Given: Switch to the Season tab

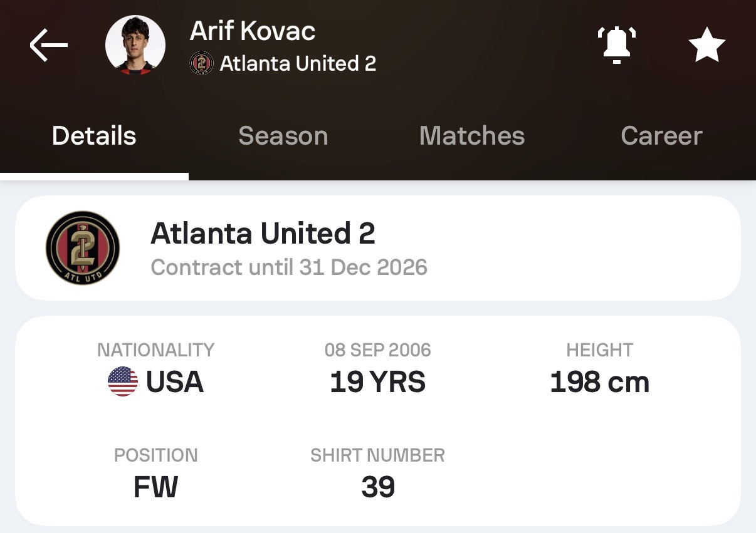Looking at the screenshot, I should 283,136.
